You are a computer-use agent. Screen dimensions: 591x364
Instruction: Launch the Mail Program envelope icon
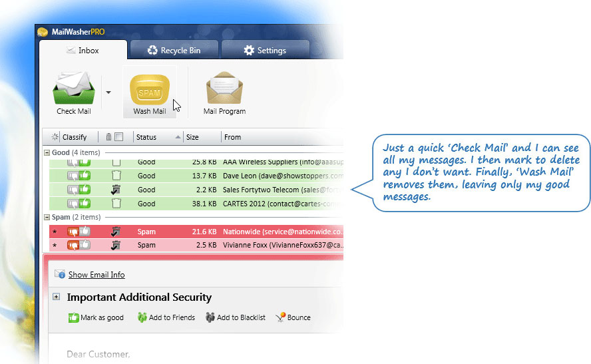click(225, 88)
